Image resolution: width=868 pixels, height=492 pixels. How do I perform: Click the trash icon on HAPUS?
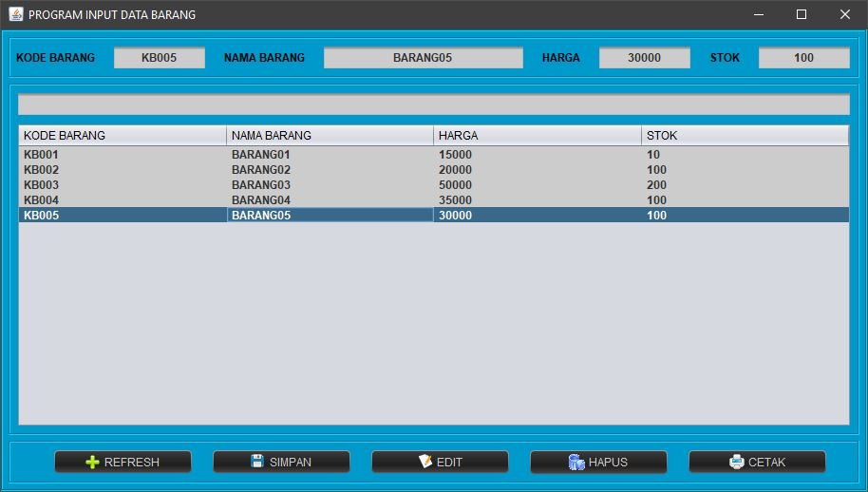576,463
